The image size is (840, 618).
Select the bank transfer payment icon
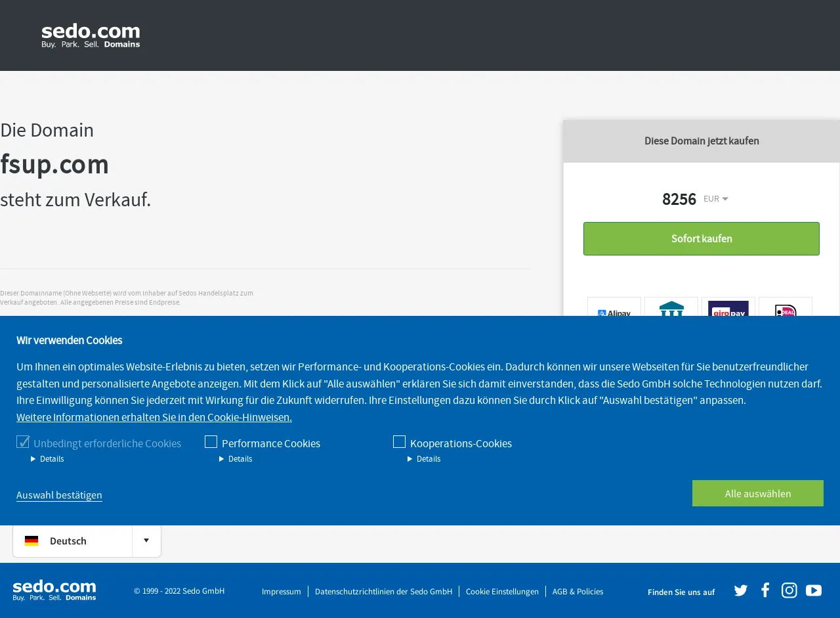point(671,307)
